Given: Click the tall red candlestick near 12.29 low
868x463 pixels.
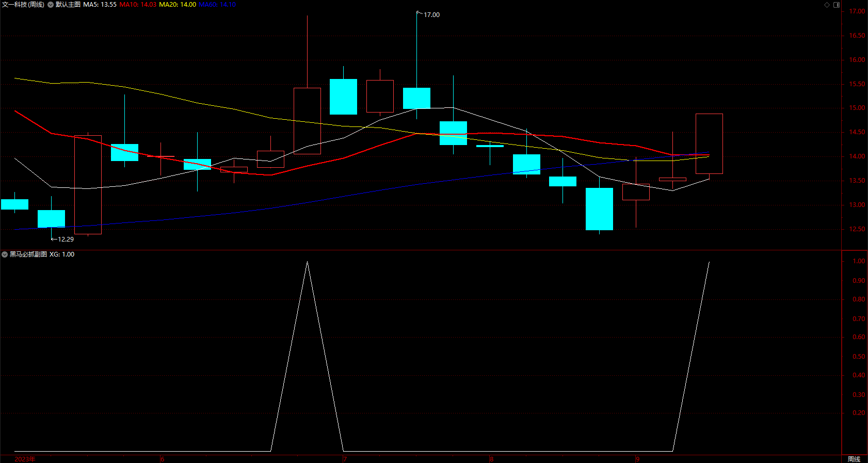Looking at the screenshot, I should point(88,185).
